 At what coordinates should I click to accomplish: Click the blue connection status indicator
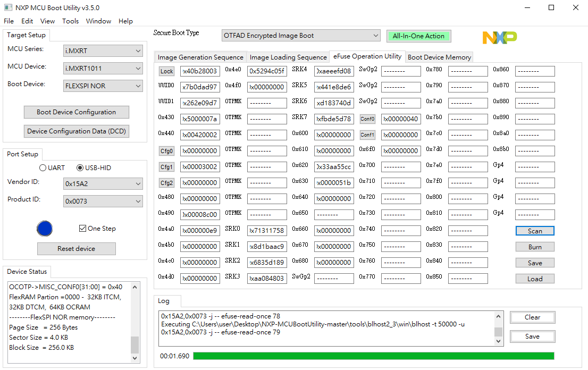[45, 229]
